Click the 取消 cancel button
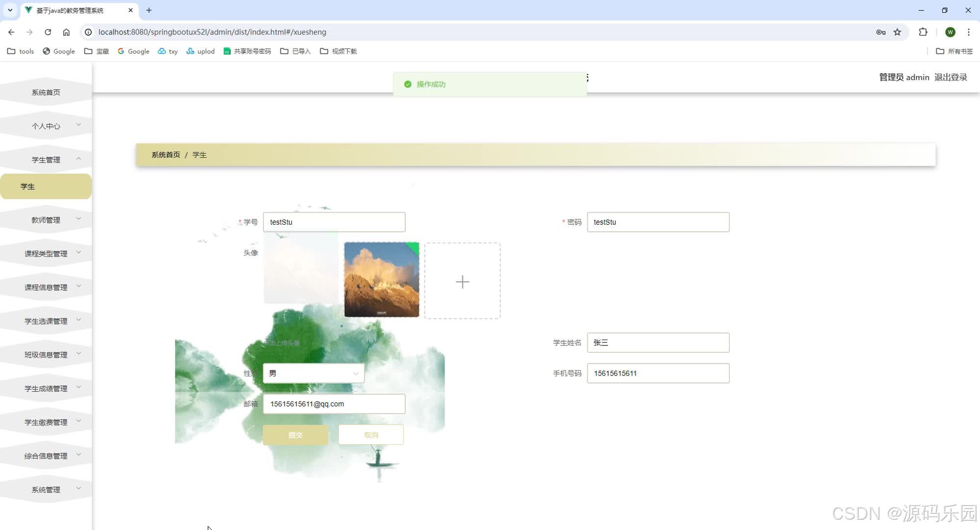The height and width of the screenshot is (530, 980). coord(371,435)
